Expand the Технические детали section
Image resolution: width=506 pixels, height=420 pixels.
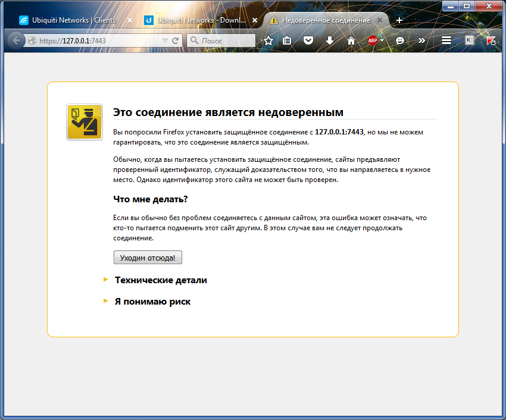pyautogui.click(x=161, y=280)
